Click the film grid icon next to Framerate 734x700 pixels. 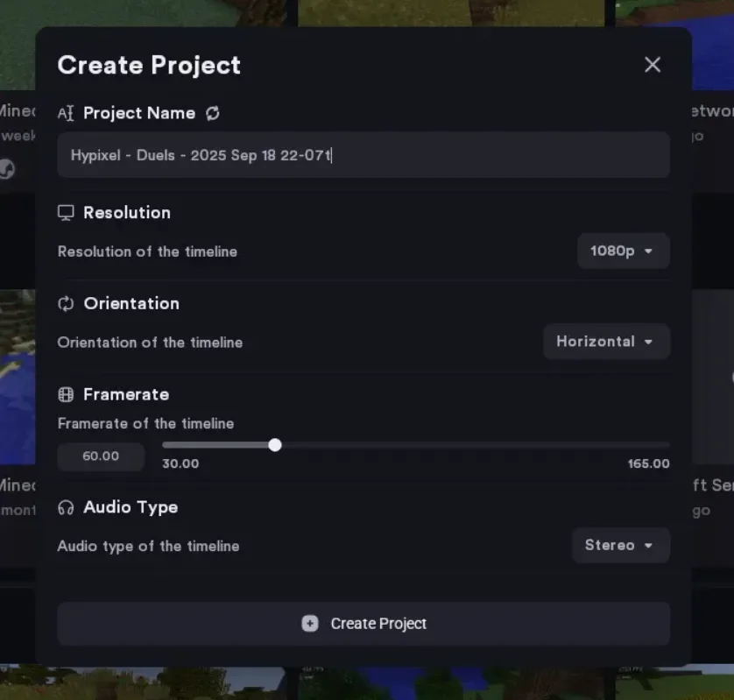pos(66,394)
